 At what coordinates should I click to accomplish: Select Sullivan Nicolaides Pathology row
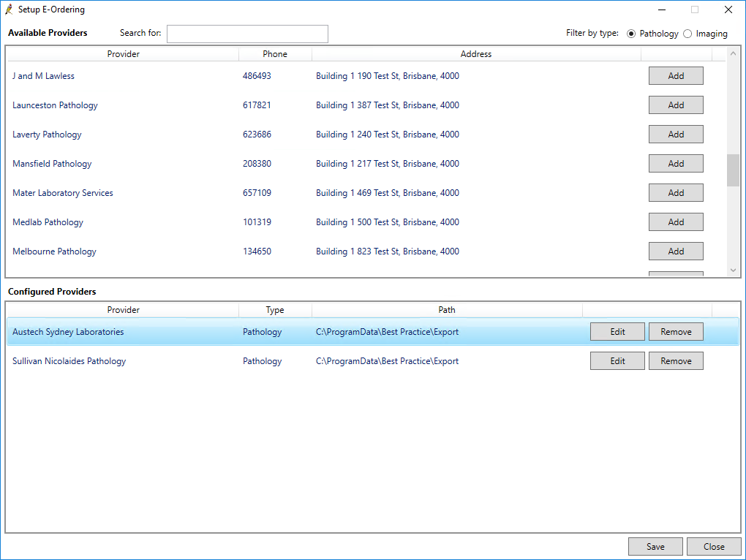pos(373,361)
